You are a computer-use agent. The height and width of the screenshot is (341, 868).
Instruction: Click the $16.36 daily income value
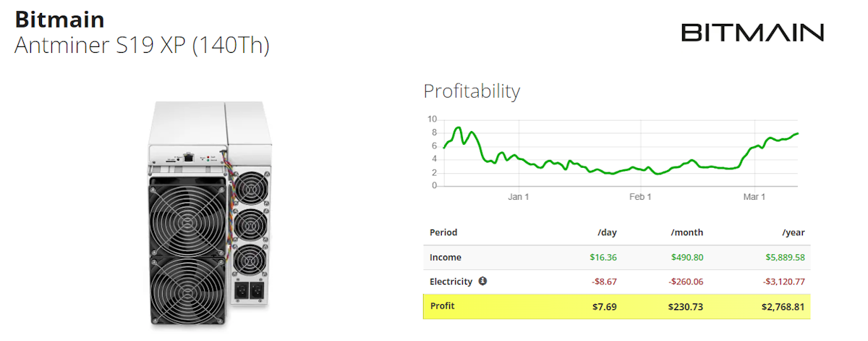602,257
